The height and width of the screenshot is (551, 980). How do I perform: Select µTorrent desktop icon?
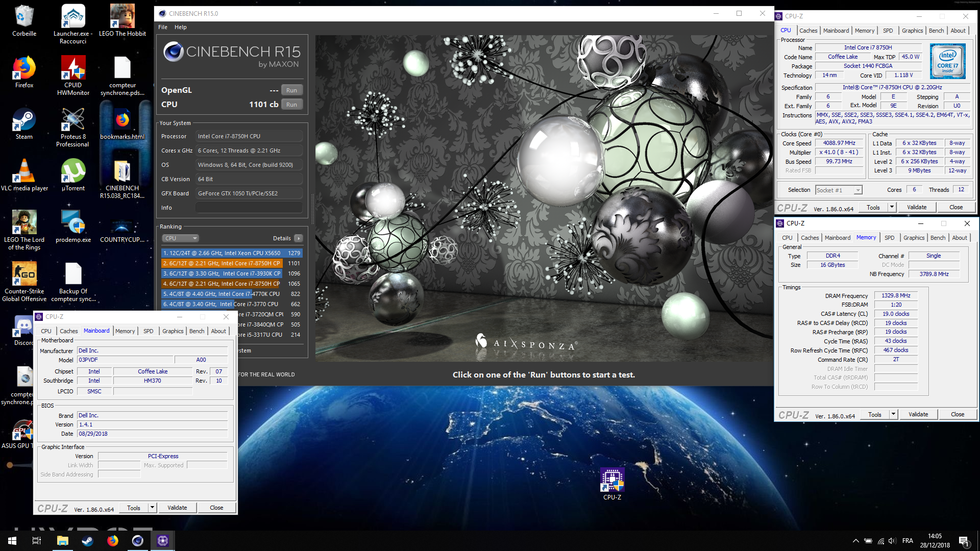73,176
